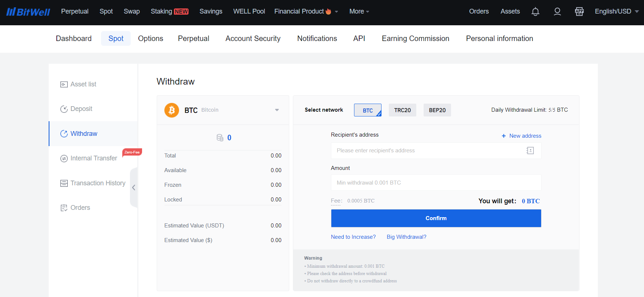Screen dimensions: 644x297
Task: Focus the recipient's address field
Action: (436, 151)
